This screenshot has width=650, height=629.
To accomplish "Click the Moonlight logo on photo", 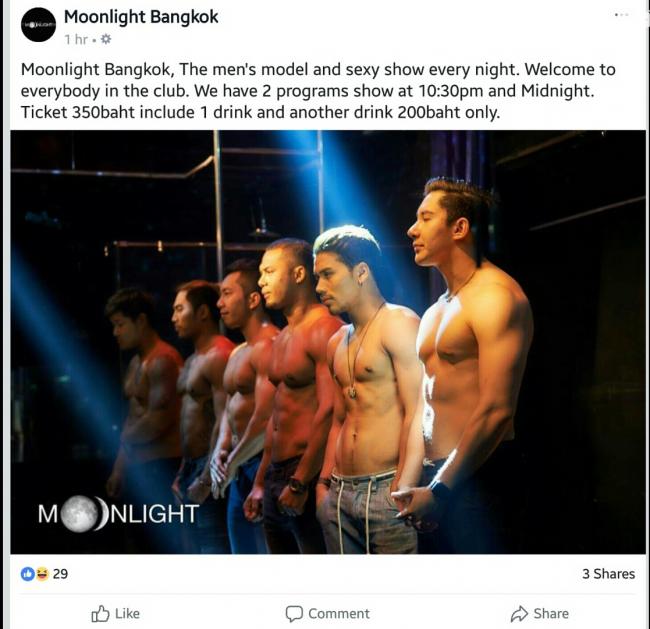I will point(119,514).
